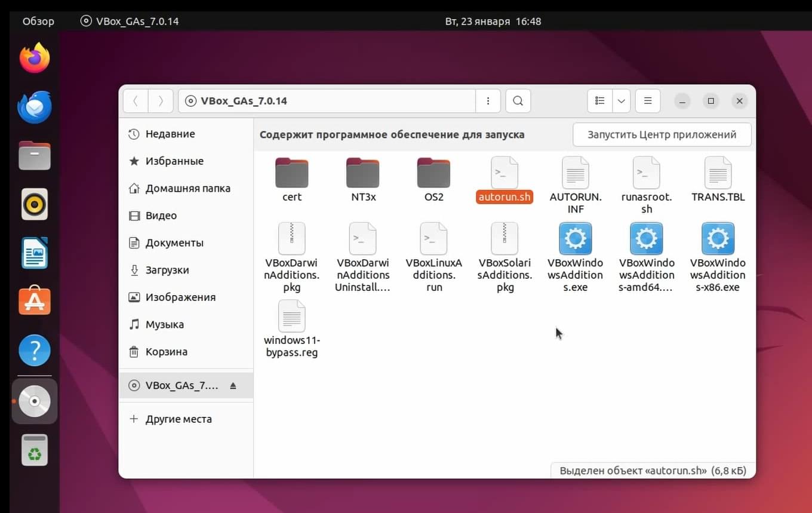Open the path bar three-dot menu
The width and height of the screenshot is (812, 513).
[488, 101]
